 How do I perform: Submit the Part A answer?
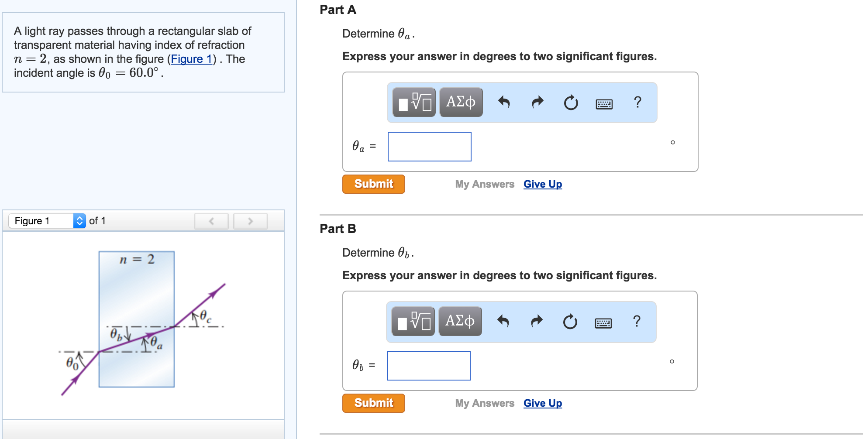pos(374,184)
